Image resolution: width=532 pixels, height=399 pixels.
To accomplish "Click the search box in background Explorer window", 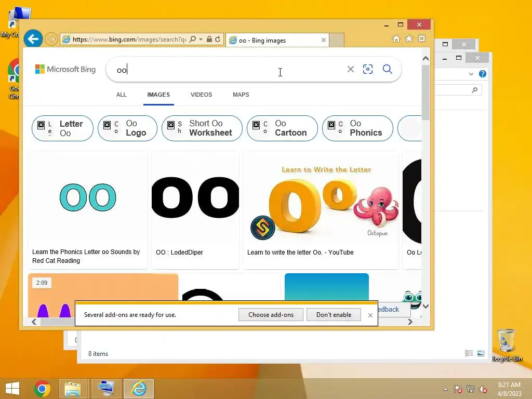I will [458, 90].
